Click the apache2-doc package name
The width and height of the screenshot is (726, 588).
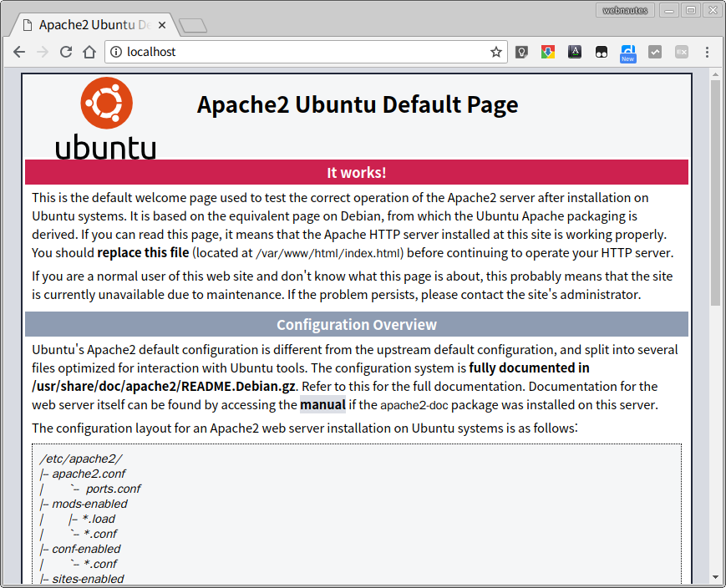pos(414,405)
